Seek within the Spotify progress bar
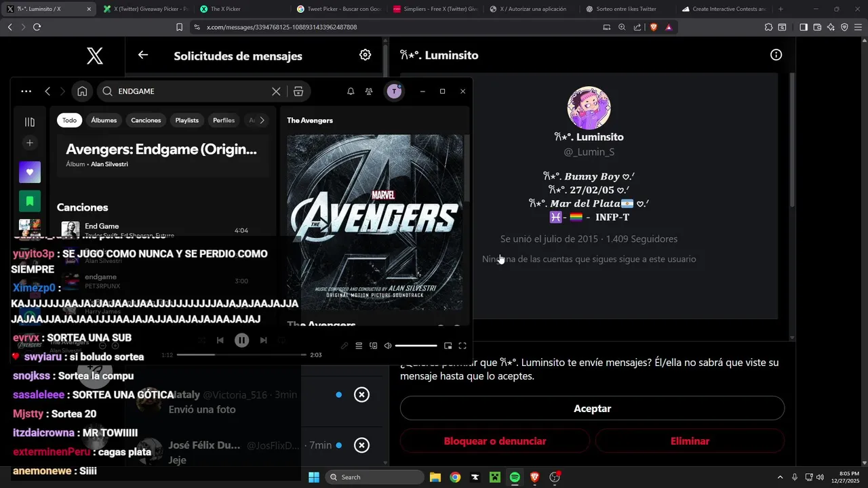This screenshot has width=868, height=488. coord(242,354)
